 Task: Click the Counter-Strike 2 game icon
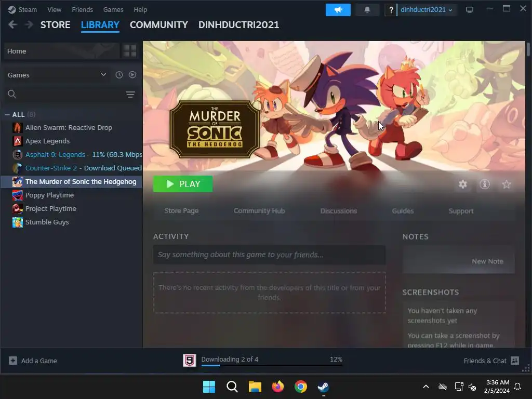click(17, 168)
